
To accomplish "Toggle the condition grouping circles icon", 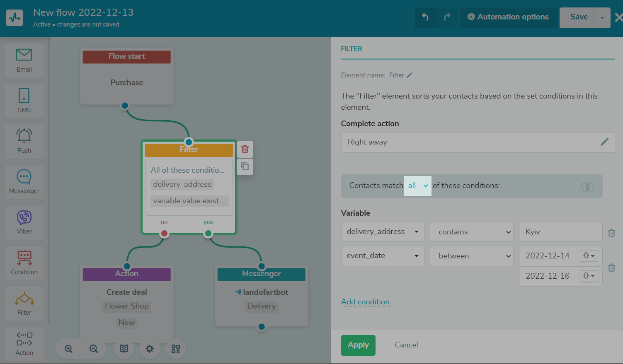I will click(x=587, y=187).
